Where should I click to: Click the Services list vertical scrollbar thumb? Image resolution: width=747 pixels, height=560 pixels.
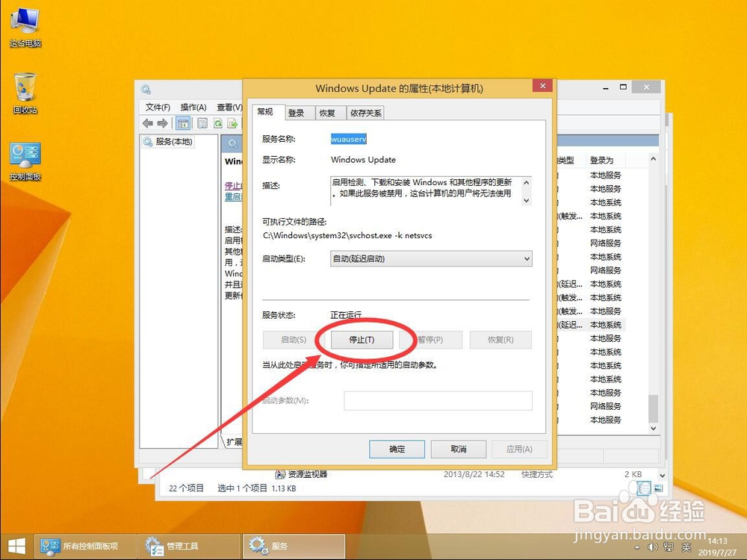653,408
